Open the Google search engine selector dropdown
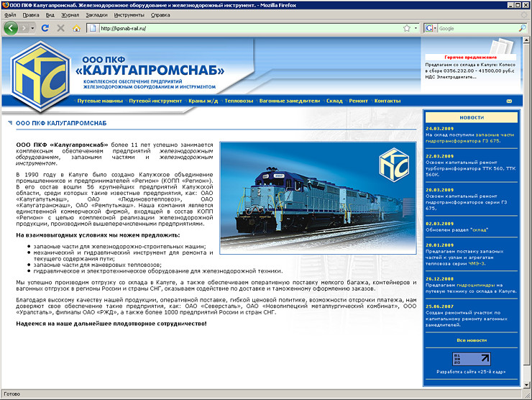 pos(431,28)
